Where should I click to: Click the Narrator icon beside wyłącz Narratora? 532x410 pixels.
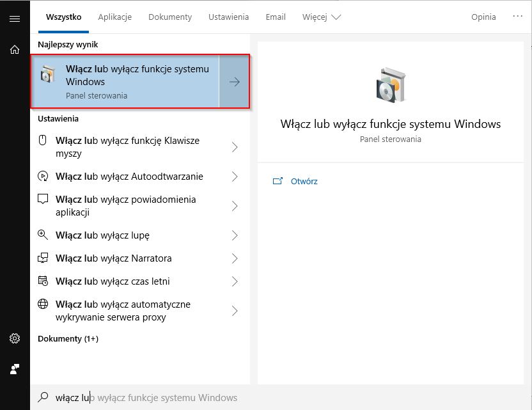[42, 258]
